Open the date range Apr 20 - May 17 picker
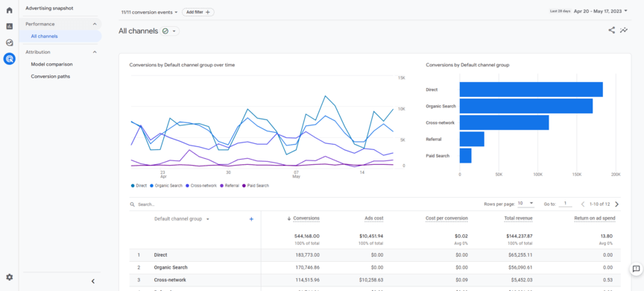Screen dimensions: 644x291 601,11
